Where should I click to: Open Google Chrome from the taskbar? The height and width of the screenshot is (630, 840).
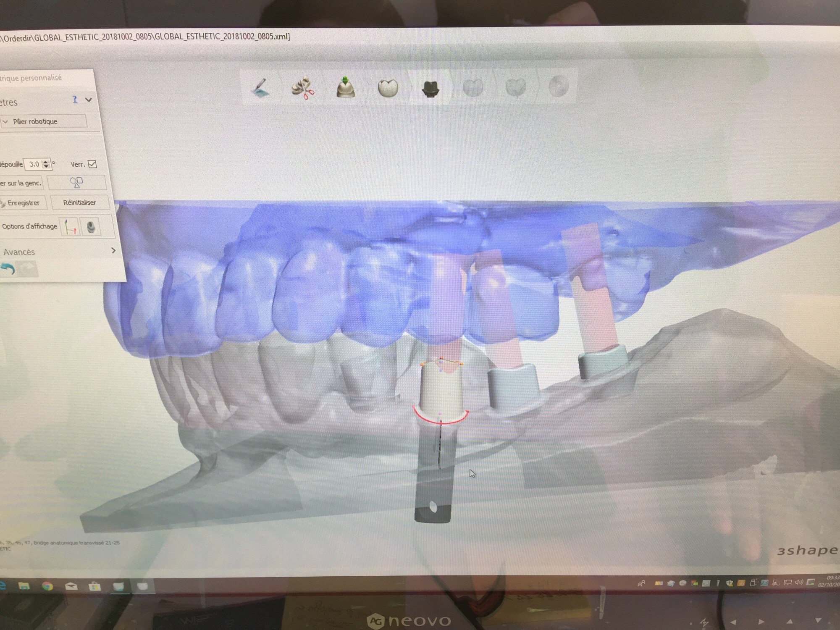click(x=47, y=586)
